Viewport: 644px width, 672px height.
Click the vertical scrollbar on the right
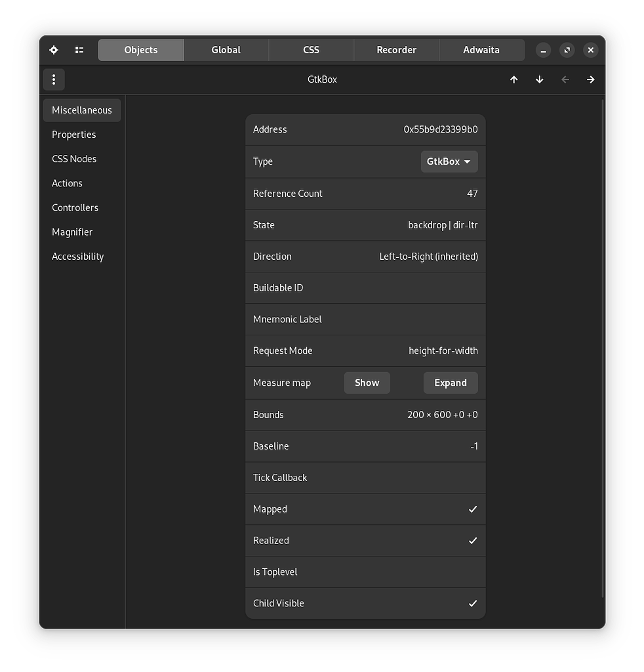(601, 328)
